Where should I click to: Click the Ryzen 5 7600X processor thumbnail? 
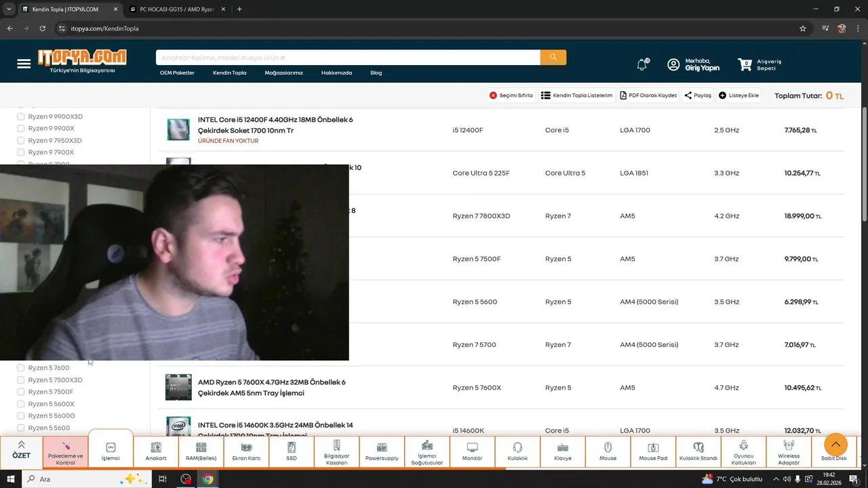[178, 388]
